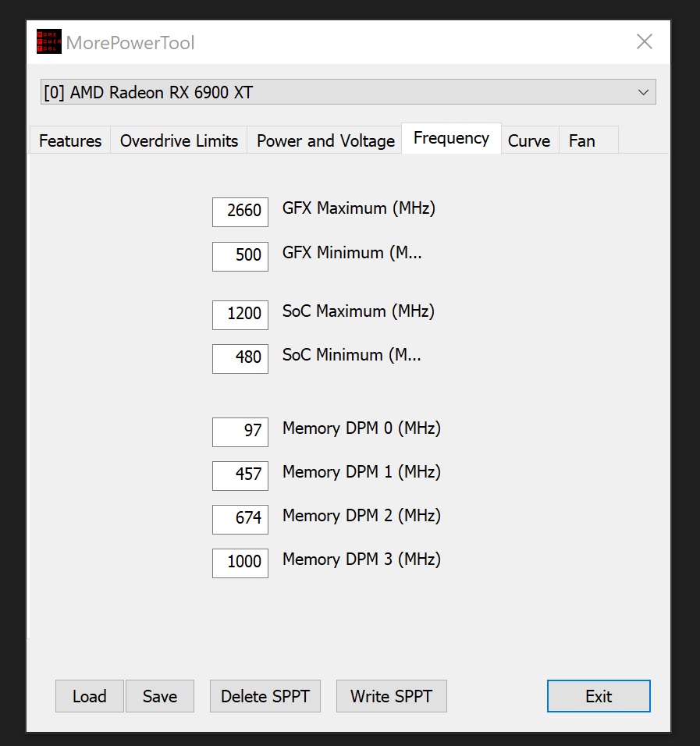Go to the Power and Voltage tab
The height and width of the screenshot is (746, 700).
point(325,140)
